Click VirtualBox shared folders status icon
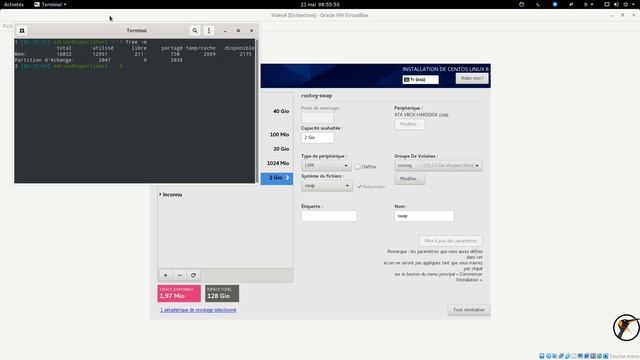 (x=574, y=356)
